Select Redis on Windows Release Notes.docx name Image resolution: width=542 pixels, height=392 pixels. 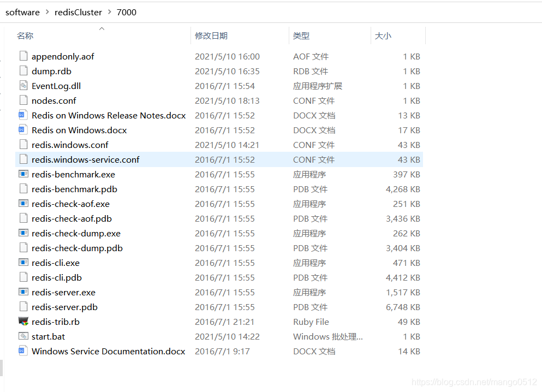pyautogui.click(x=109, y=115)
